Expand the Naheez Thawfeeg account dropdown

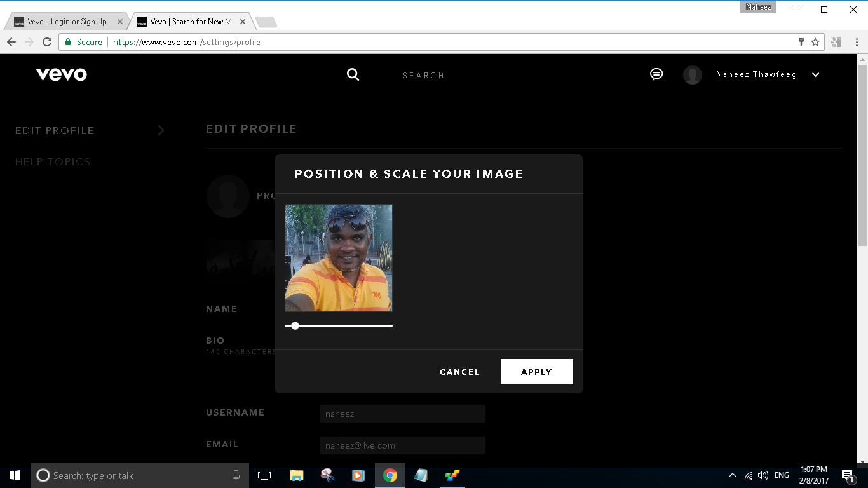[x=816, y=74]
